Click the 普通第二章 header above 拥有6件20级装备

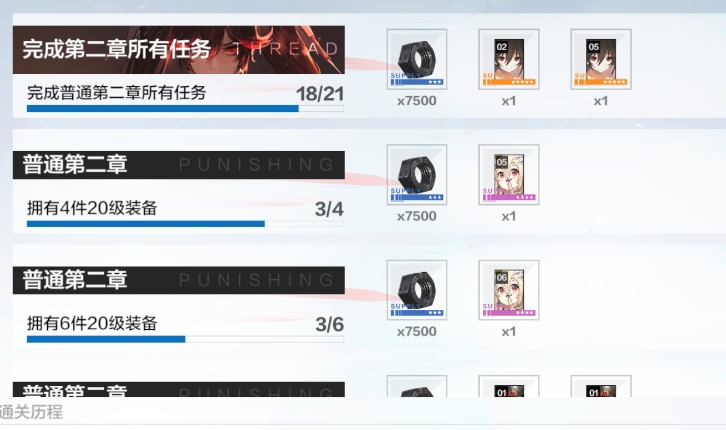click(x=179, y=280)
